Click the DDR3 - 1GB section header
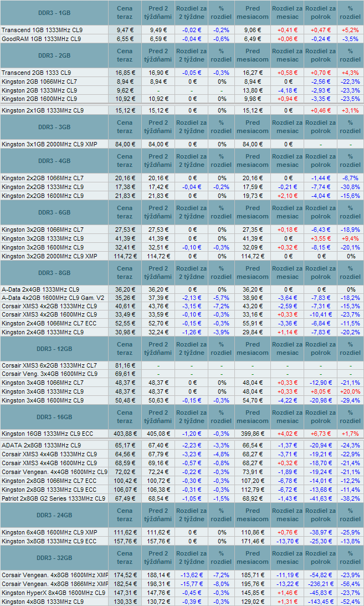Screen dimensions: 364x606 pyautogui.click(x=54, y=13)
